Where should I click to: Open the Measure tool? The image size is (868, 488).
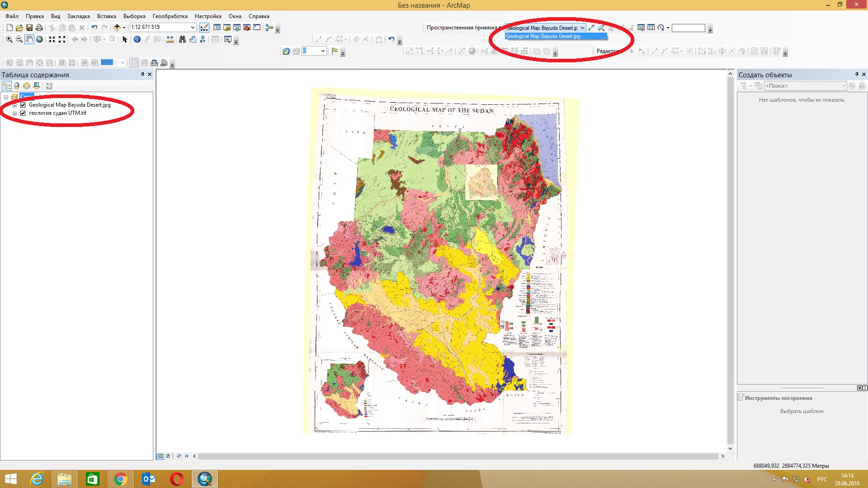pyautogui.click(x=170, y=39)
